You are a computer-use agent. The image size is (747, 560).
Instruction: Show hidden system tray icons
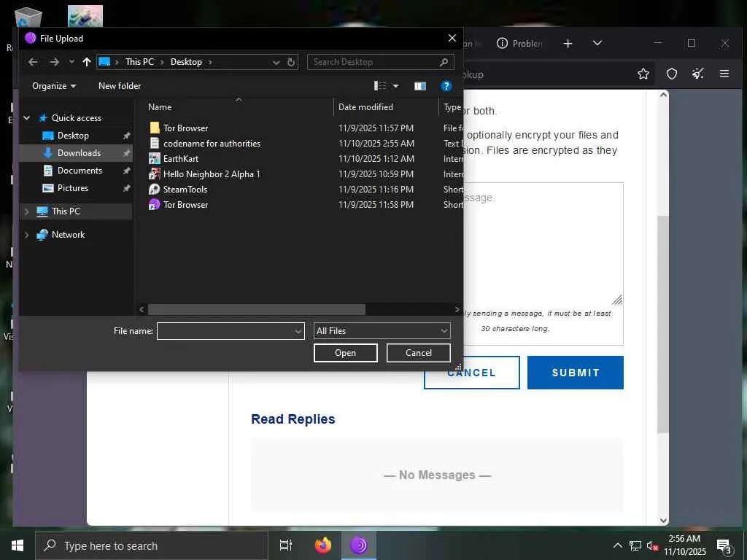tap(617, 545)
